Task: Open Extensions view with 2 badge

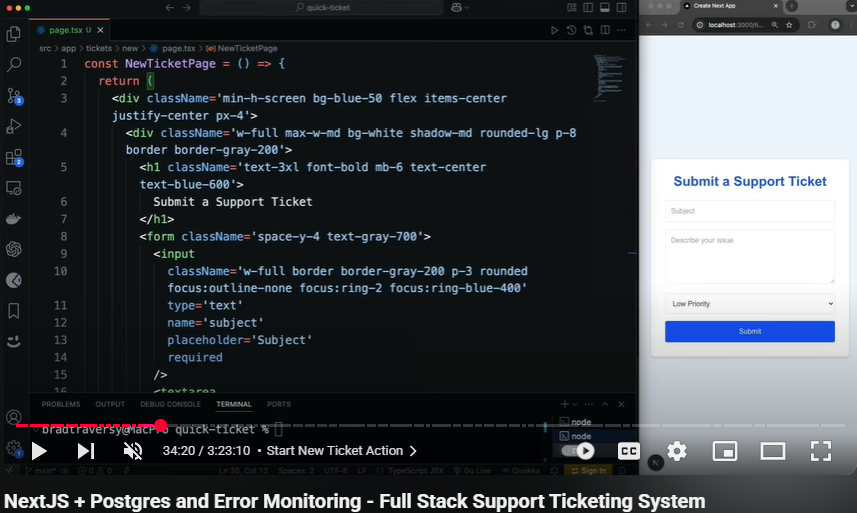Action: tap(14, 158)
